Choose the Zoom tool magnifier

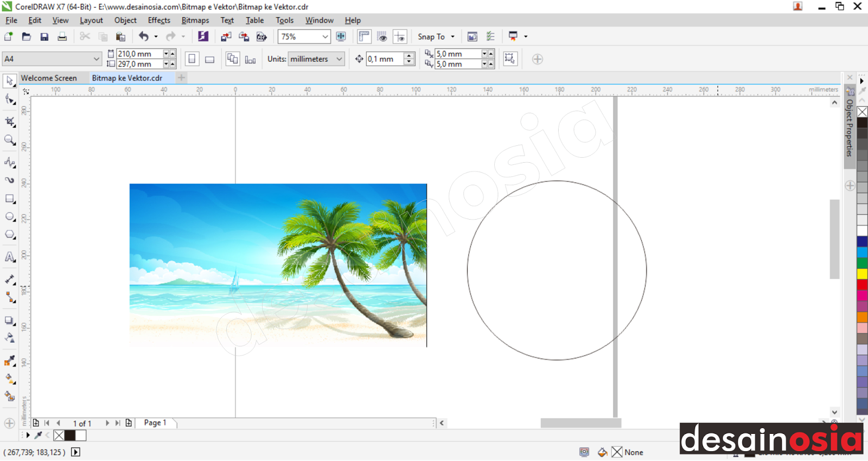(x=9, y=140)
